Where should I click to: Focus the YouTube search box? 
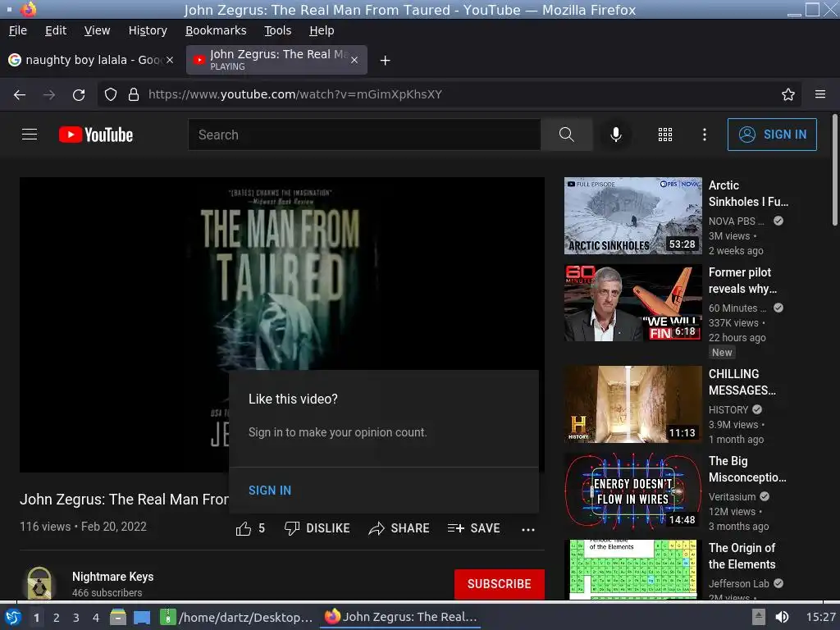pyautogui.click(x=364, y=135)
